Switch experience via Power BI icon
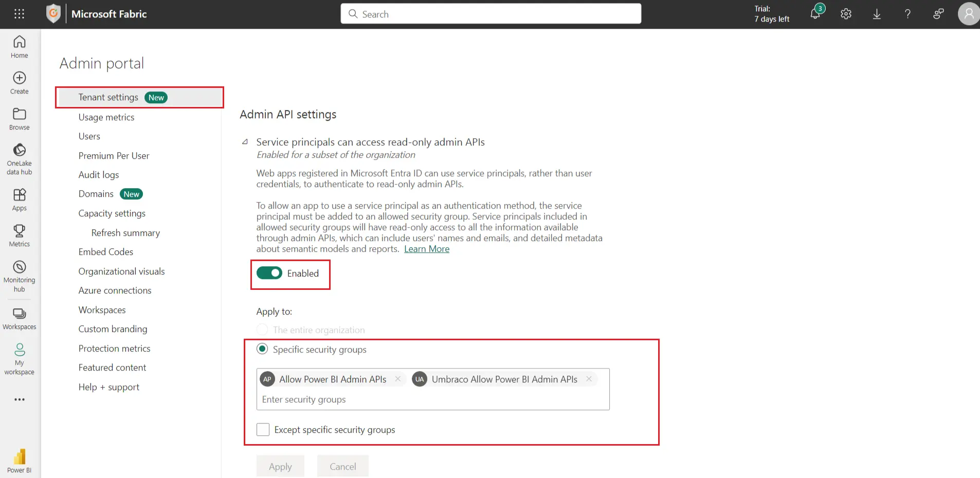The width and height of the screenshot is (980, 478). click(20, 461)
